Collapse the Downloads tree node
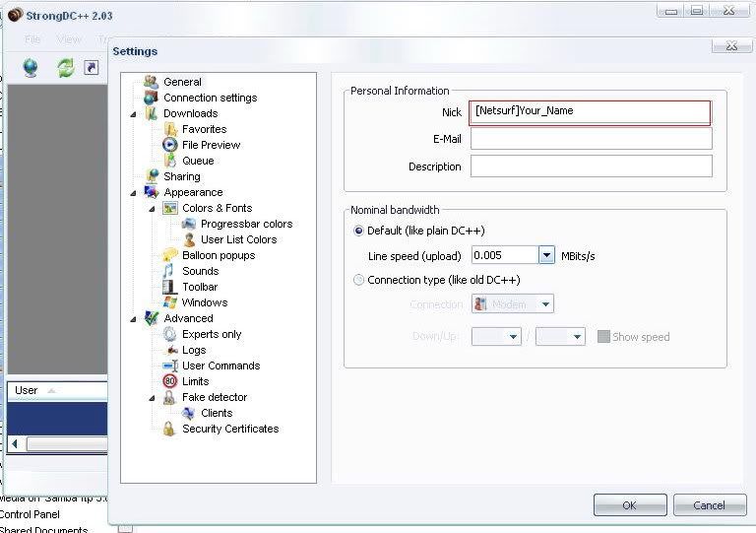Screen dimensions: 756x533 [134, 114]
